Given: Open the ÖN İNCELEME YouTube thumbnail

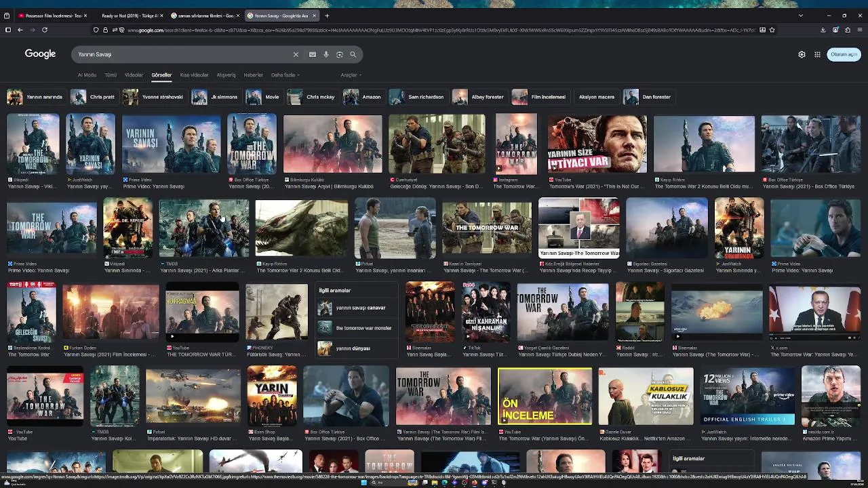Looking at the screenshot, I should click(545, 396).
